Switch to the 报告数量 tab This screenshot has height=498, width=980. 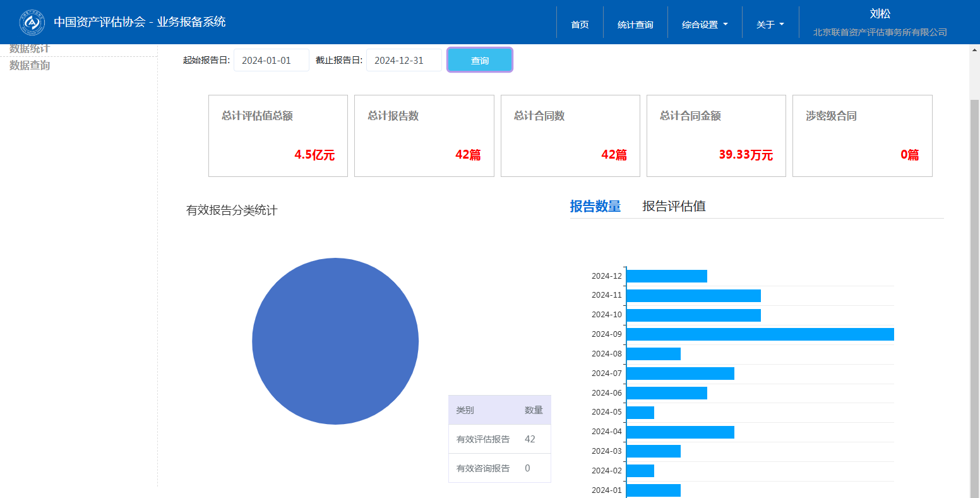tap(595, 206)
